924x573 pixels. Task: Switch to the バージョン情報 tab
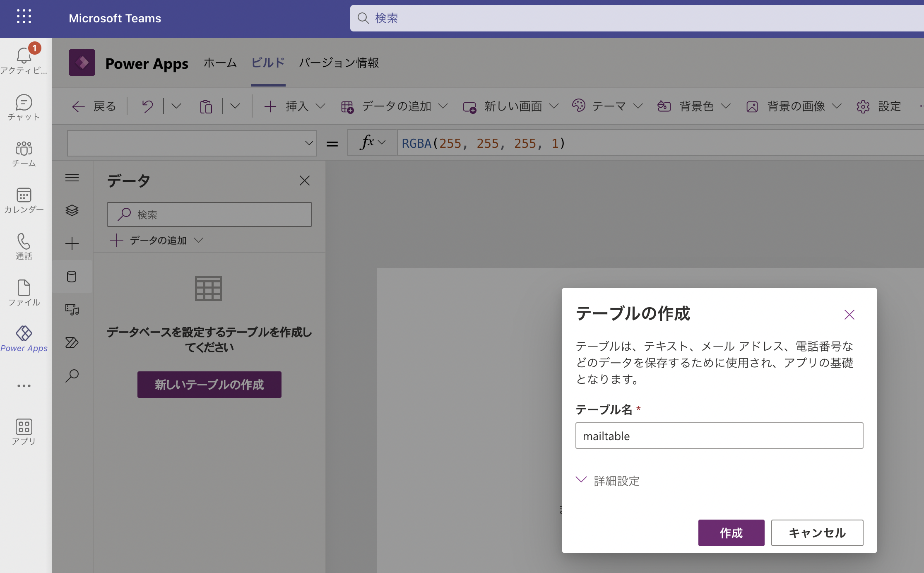[339, 63]
